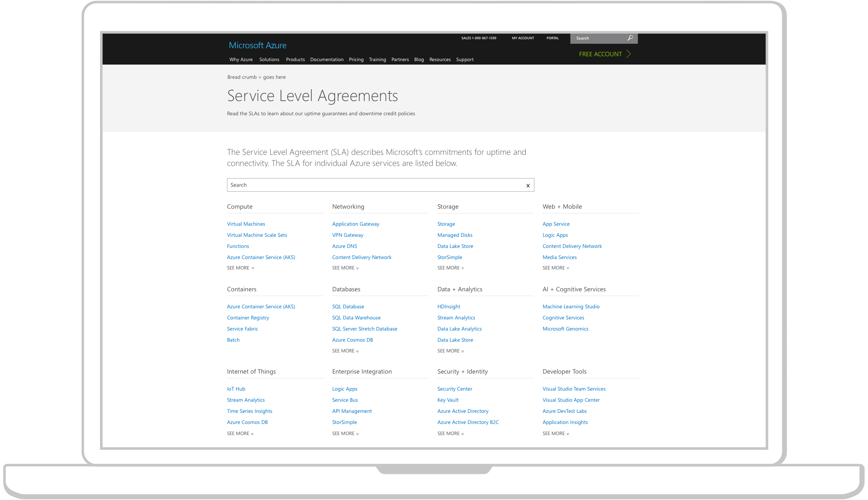This screenshot has height=500, width=868.
Task: Open the Data Lake Analytics link
Action: (x=459, y=329)
